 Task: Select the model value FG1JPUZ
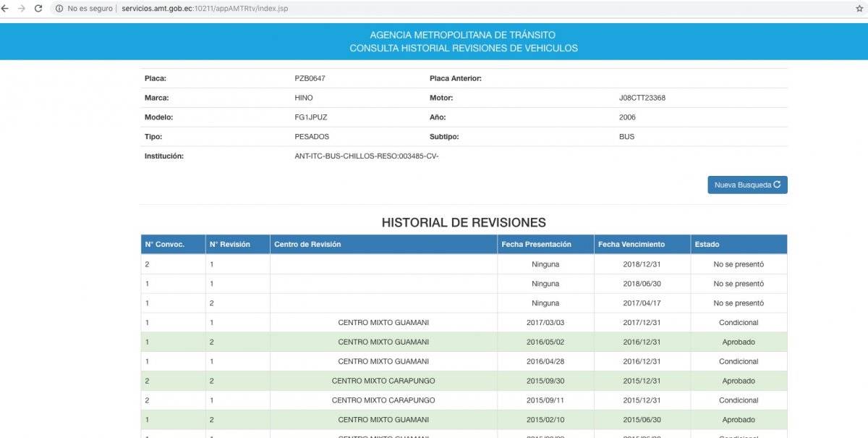tap(311, 117)
